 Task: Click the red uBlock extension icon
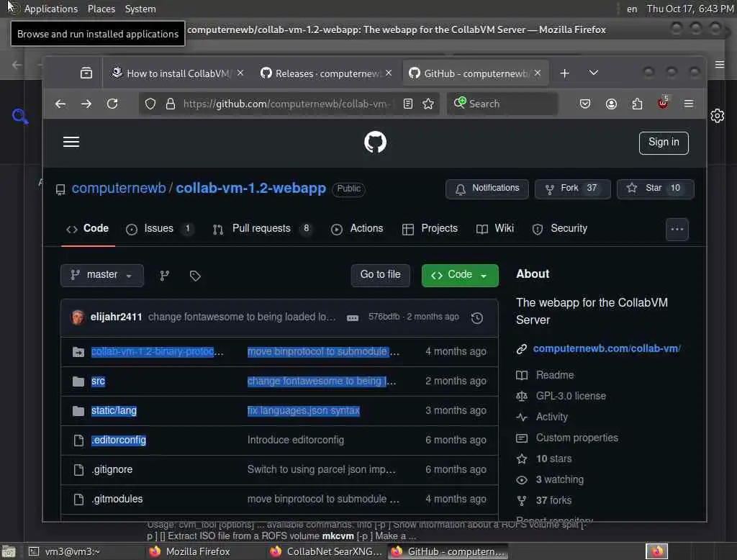coord(663,103)
